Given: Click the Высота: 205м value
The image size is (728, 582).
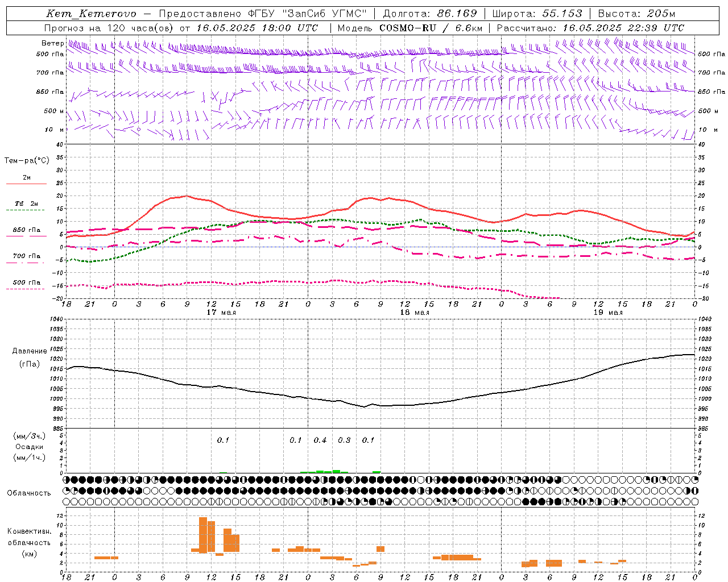Looking at the screenshot, I should point(636,14).
